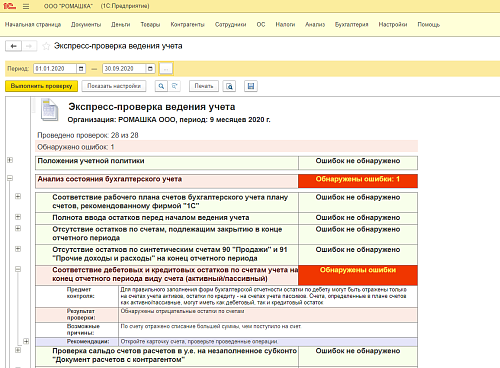Expand row about счетам 90 Продажи и 91
This screenshot has height=368, width=500.
click(18, 249)
